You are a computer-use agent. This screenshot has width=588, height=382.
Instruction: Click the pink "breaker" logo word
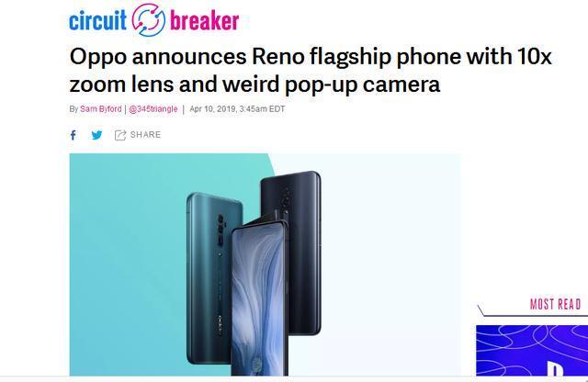[204, 21]
